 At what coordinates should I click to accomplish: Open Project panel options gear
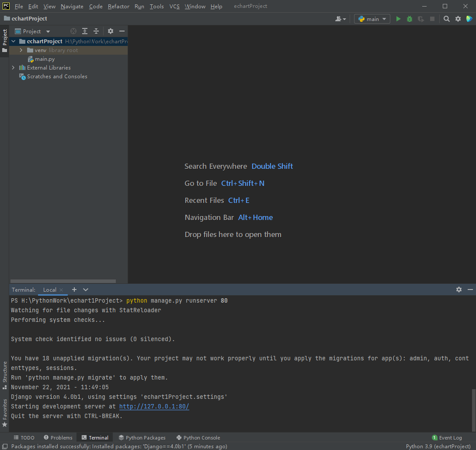111,31
